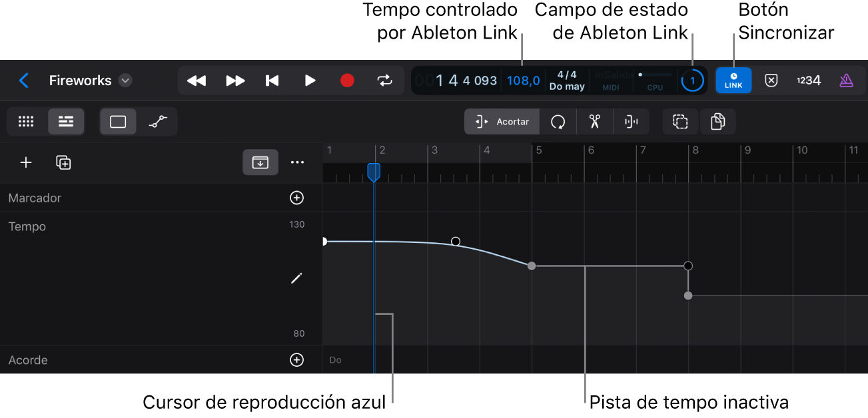Select the Acorde track label

click(x=28, y=360)
